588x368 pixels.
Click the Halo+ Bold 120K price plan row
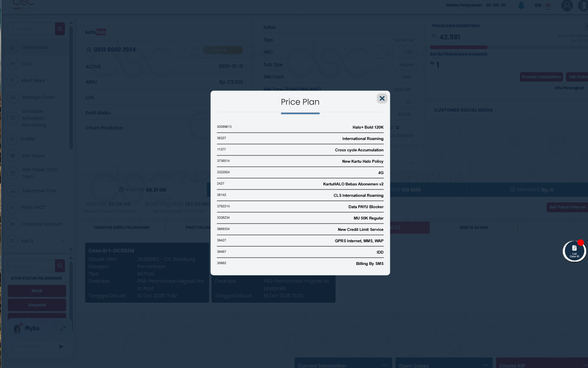(x=300, y=127)
